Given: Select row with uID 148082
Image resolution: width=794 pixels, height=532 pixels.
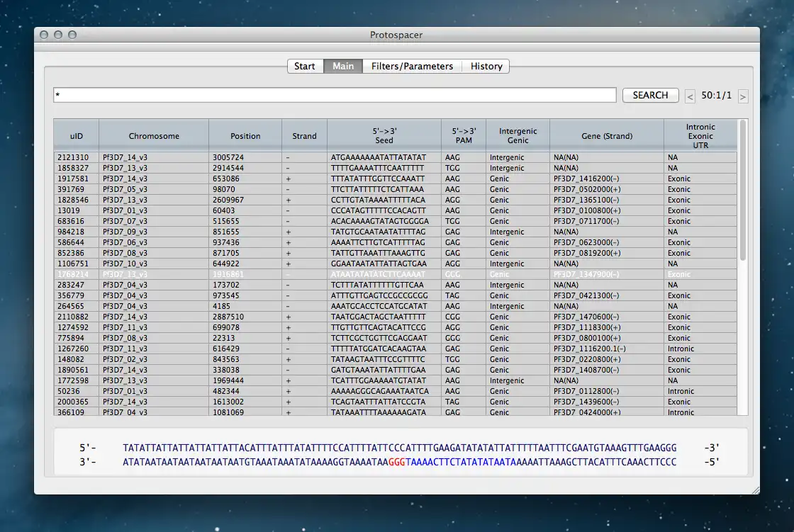Looking at the screenshot, I should click(395, 359).
